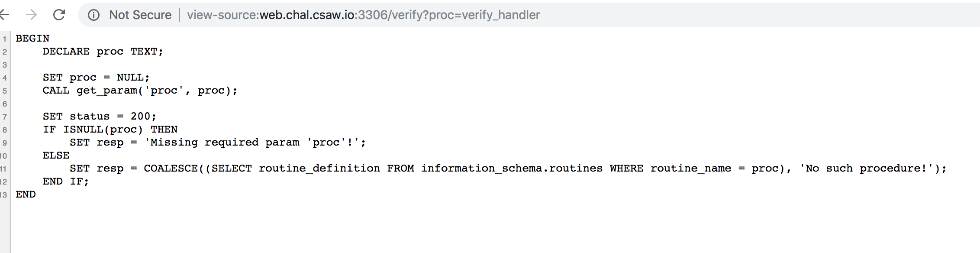Click the 'DECLARE proc TEXT;' line
The height and width of the screenshot is (253, 980).
tap(103, 52)
